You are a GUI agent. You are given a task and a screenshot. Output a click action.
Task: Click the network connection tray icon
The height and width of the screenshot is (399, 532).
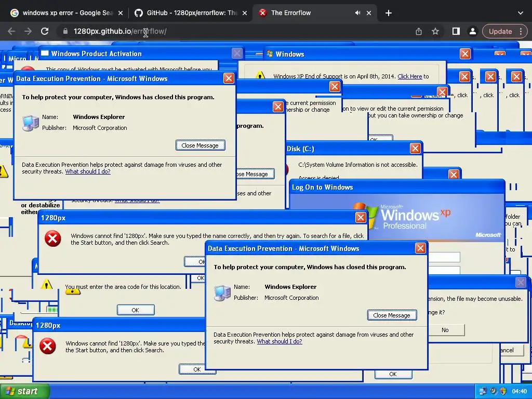[483, 391]
